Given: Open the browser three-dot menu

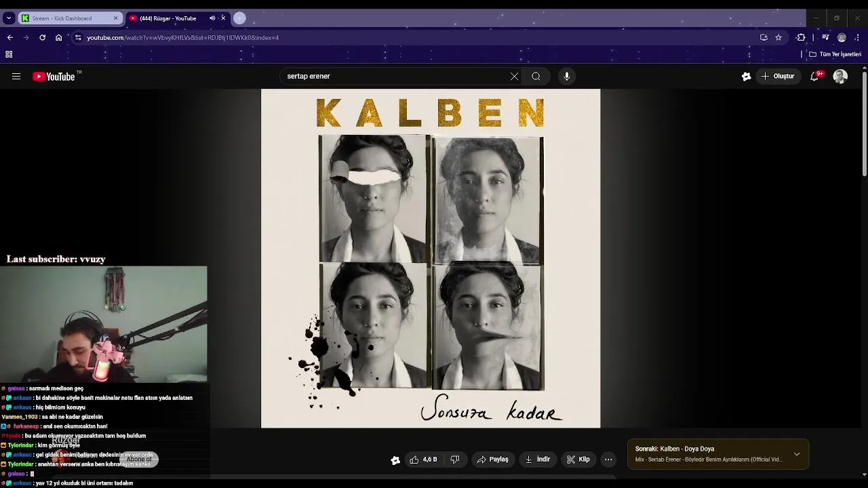Looking at the screenshot, I should click(x=858, y=38).
